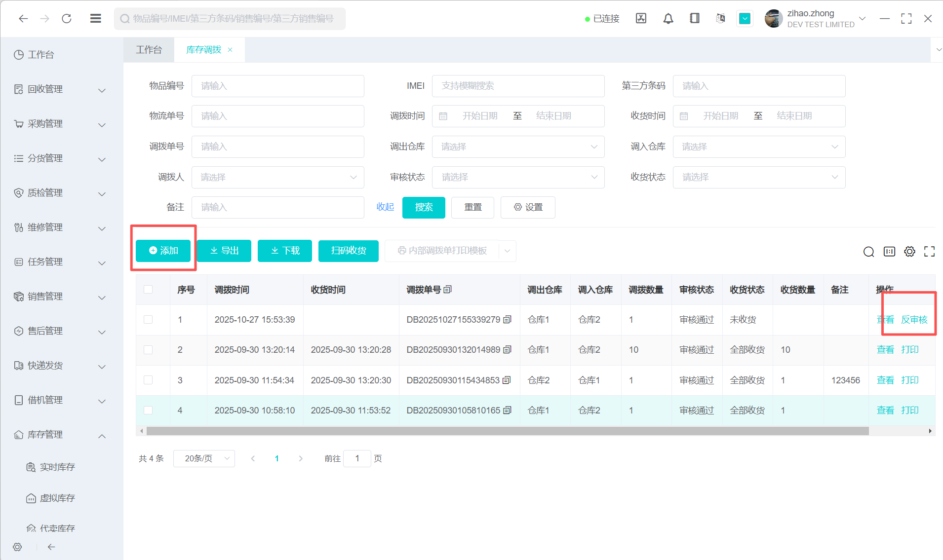
Task: Click the notification bell icon
Action: pyautogui.click(x=668, y=19)
